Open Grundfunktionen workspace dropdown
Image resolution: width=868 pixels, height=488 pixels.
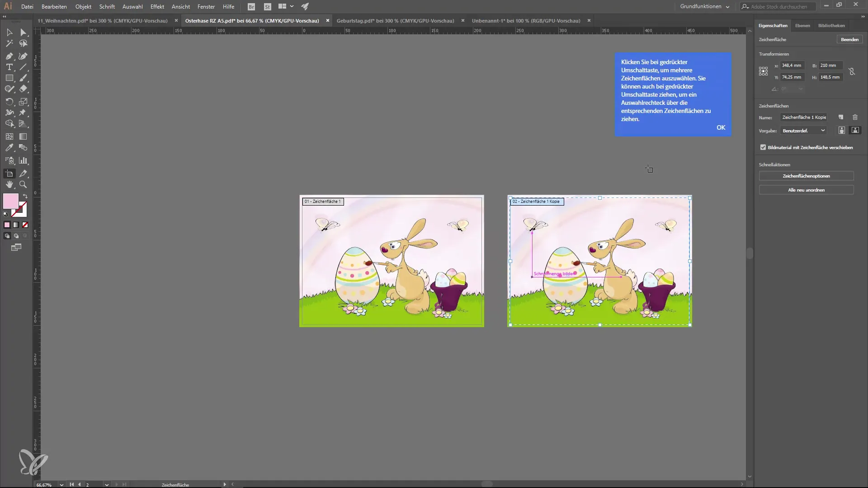(705, 6)
